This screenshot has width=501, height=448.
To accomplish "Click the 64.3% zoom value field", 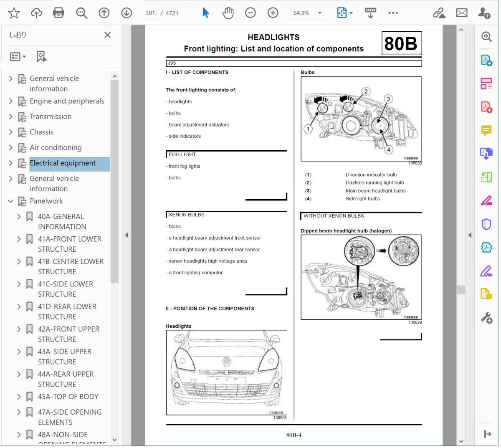I will coord(301,13).
